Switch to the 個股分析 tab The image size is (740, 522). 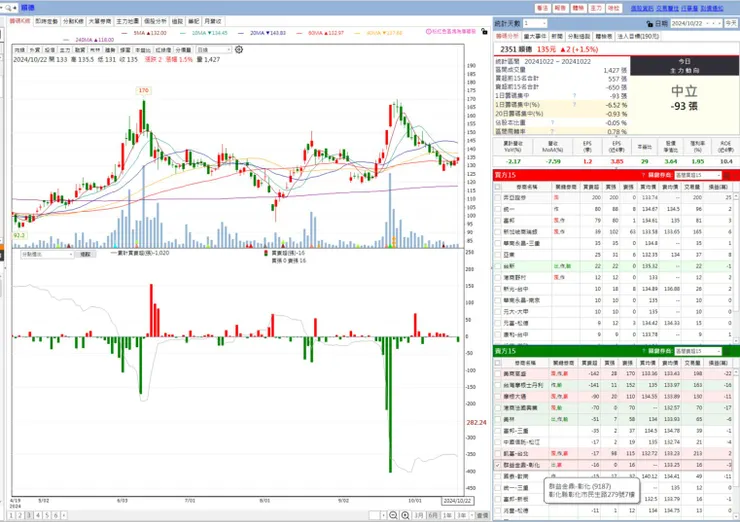(x=155, y=21)
